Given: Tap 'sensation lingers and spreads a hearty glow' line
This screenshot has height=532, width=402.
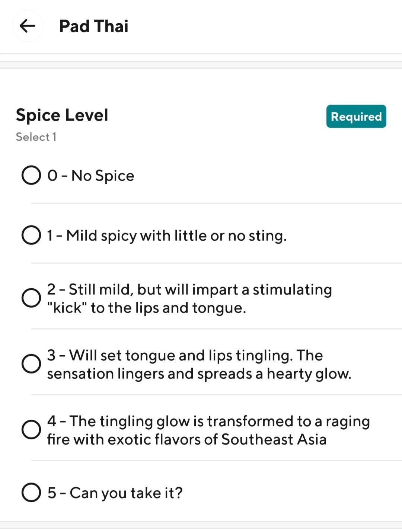Looking at the screenshot, I should click(x=199, y=374).
